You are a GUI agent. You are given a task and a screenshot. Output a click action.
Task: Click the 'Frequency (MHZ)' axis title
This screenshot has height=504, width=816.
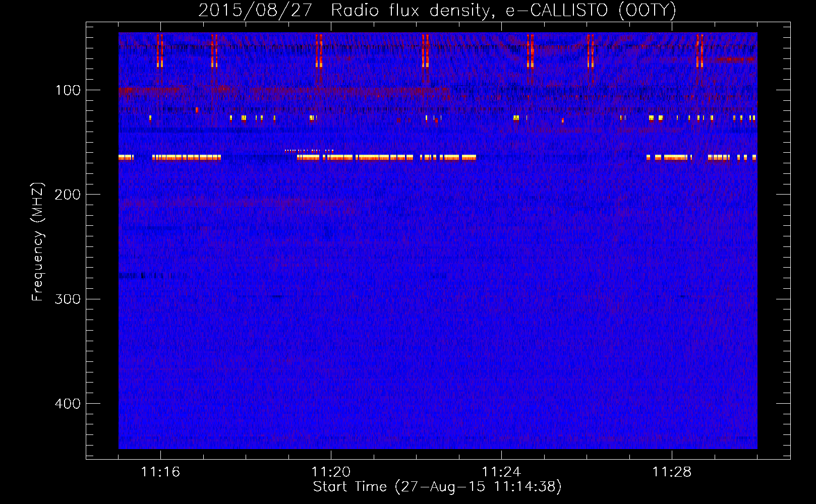click(x=38, y=241)
